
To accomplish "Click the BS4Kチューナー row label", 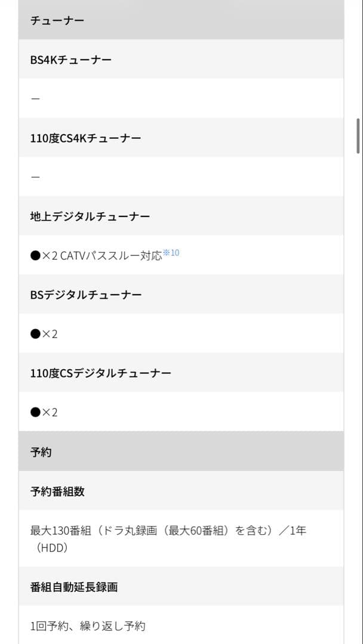I will (71, 60).
